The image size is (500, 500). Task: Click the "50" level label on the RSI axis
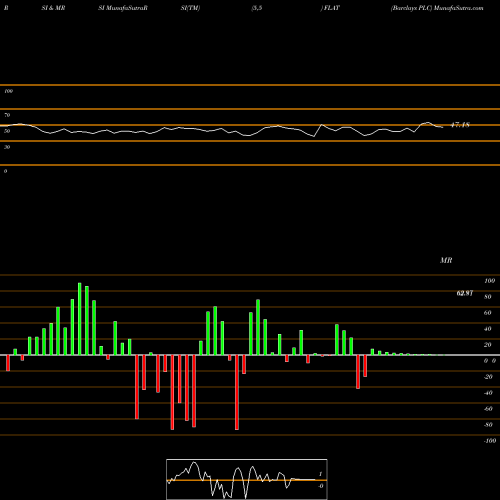[x=7, y=131]
